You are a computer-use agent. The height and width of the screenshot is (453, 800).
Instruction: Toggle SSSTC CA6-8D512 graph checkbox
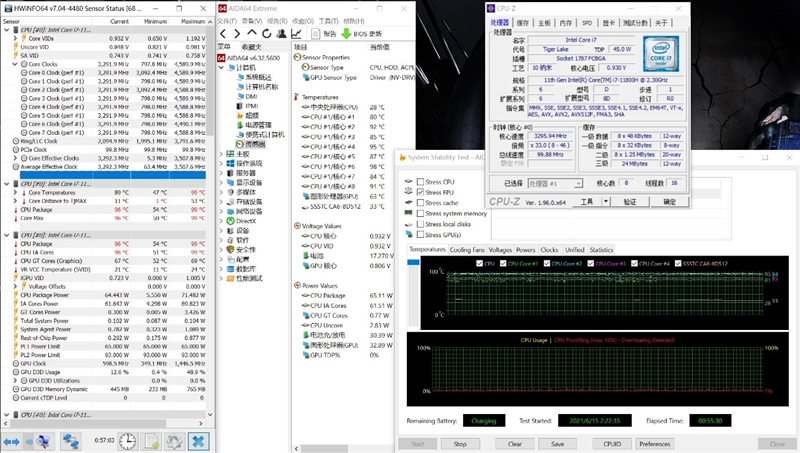(x=678, y=263)
